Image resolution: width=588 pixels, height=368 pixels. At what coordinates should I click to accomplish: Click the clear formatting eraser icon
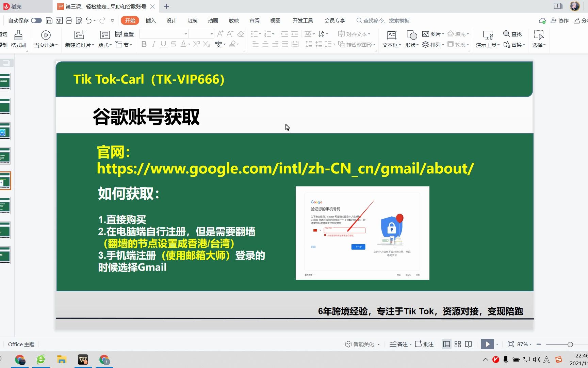[241, 34]
